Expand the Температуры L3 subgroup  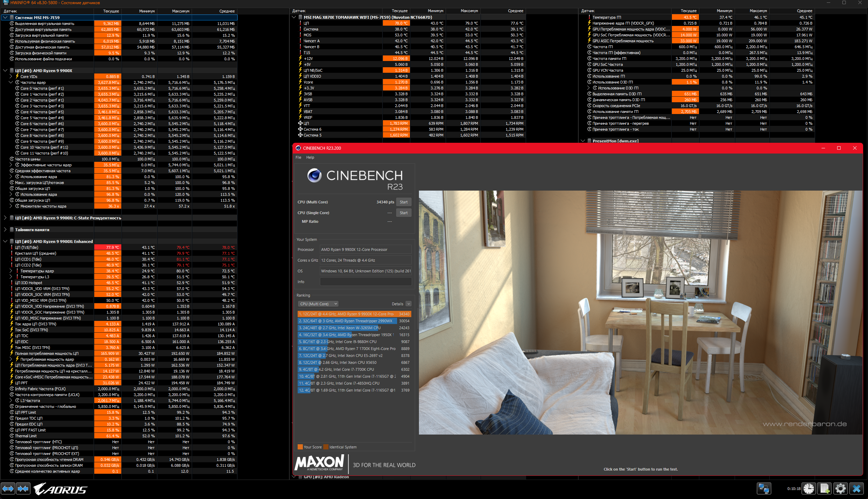(11, 277)
